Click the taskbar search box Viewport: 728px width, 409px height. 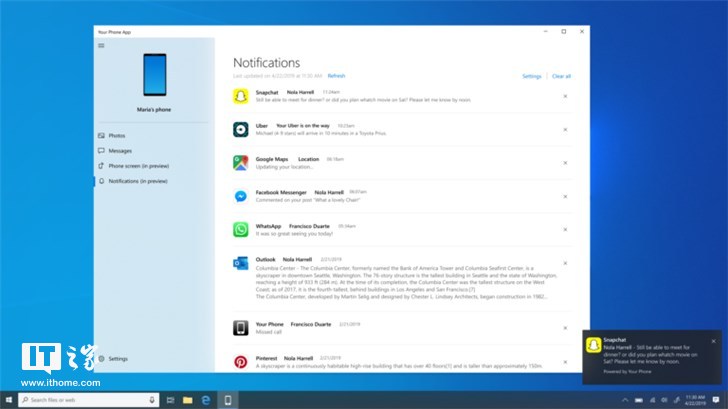coord(89,400)
